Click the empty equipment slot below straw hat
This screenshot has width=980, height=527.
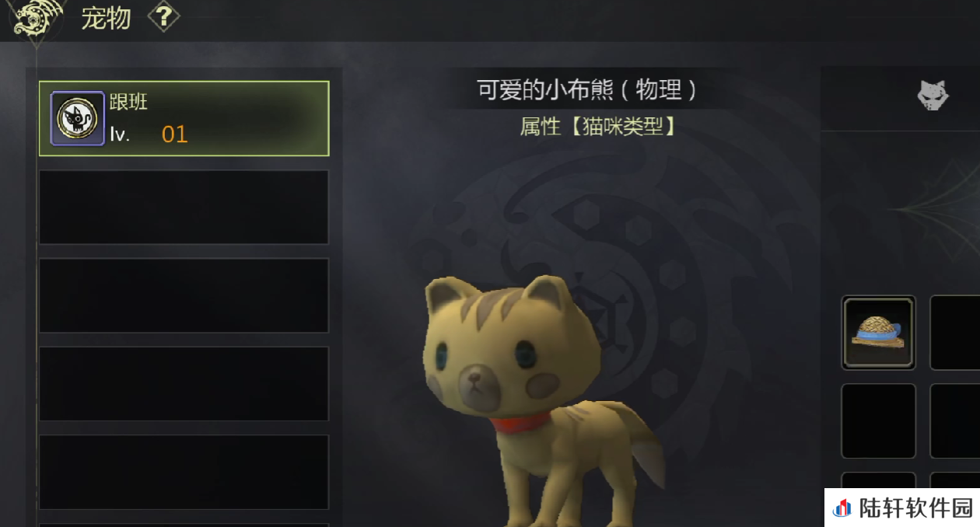(879, 421)
